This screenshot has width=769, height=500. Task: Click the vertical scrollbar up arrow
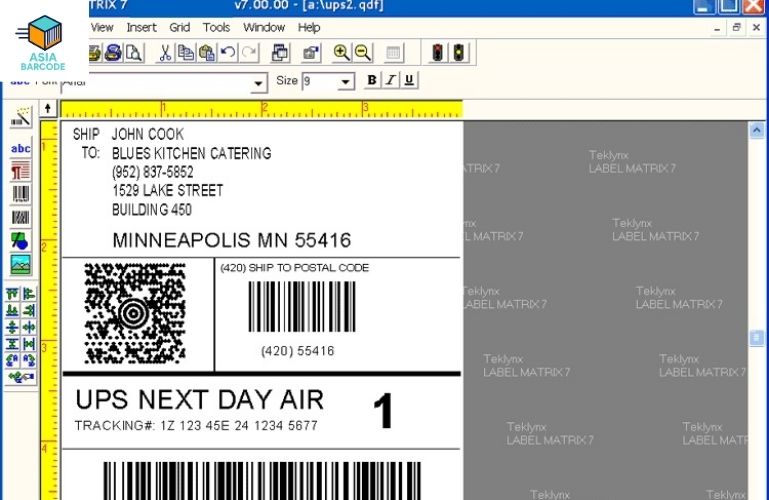[757, 130]
